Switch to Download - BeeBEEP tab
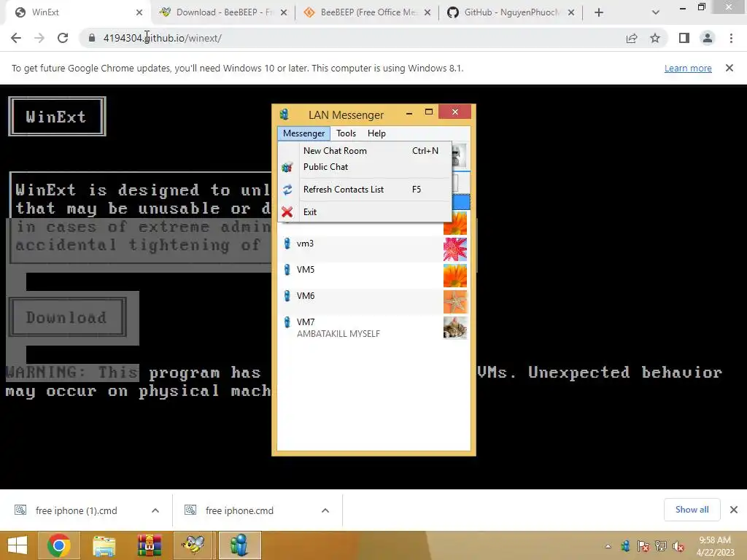Viewport: 747px width, 560px height. click(222, 12)
